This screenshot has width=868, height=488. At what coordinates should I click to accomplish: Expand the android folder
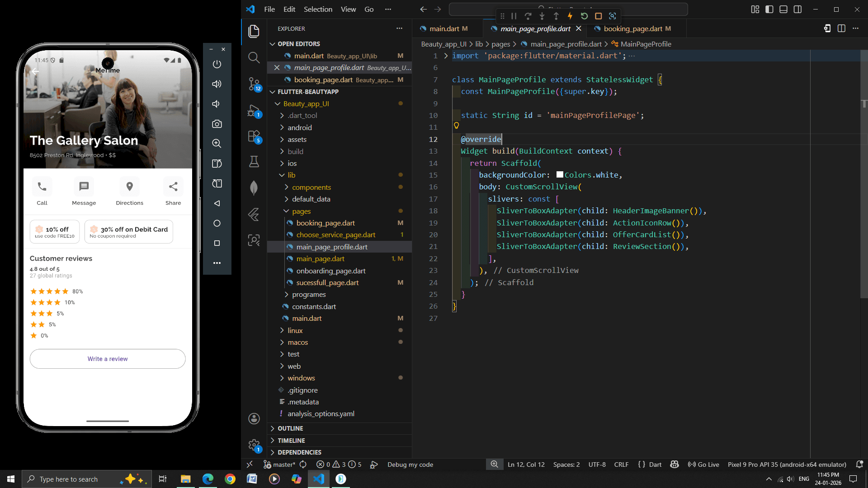301,127
